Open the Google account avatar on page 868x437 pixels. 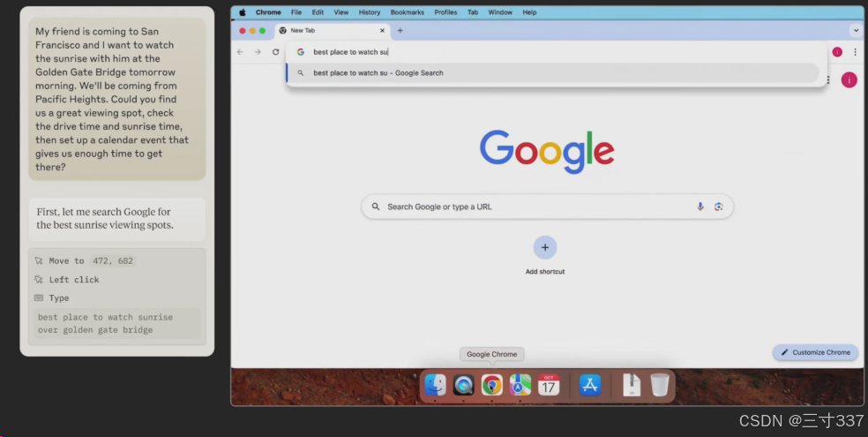pyautogui.click(x=849, y=79)
